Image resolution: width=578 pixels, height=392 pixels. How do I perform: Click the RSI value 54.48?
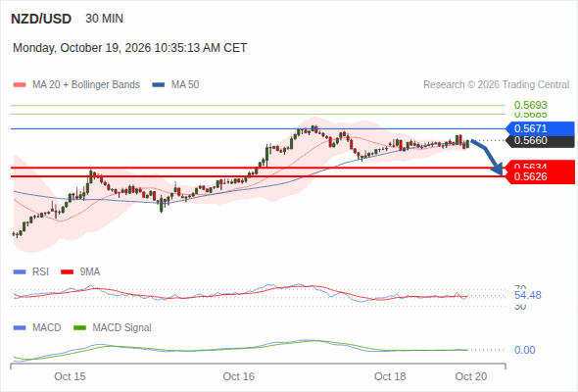point(528,295)
